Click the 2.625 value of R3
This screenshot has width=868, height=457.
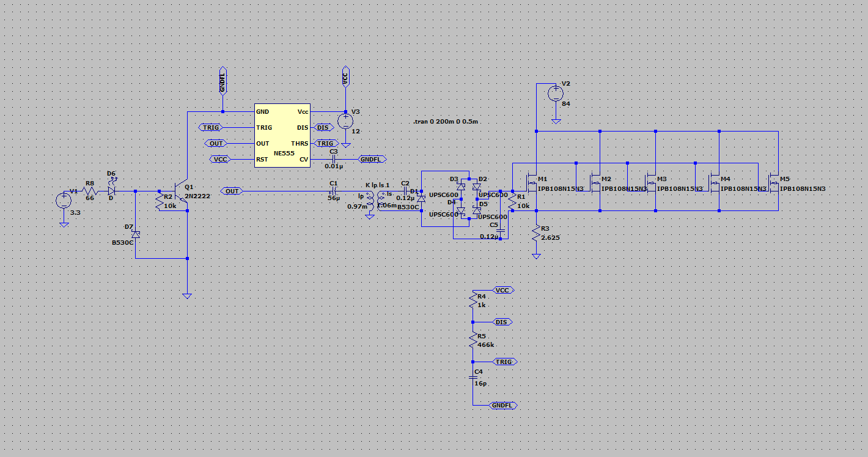coord(550,237)
